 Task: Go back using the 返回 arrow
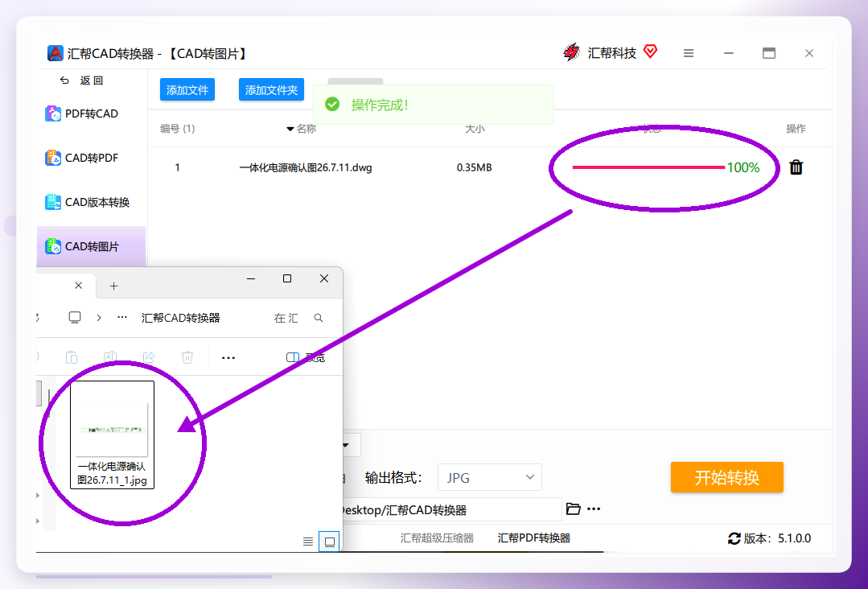point(65,80)
